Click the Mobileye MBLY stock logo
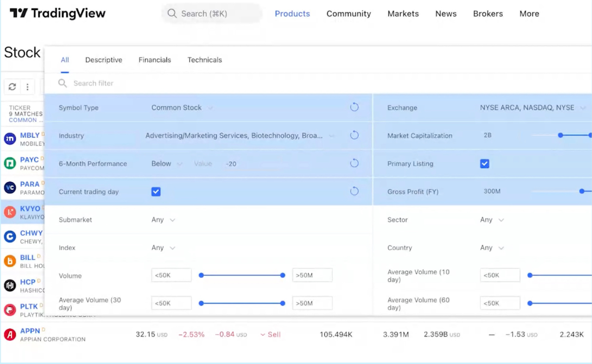The width and height of the screenshot is (592, 364). [10, 139]
